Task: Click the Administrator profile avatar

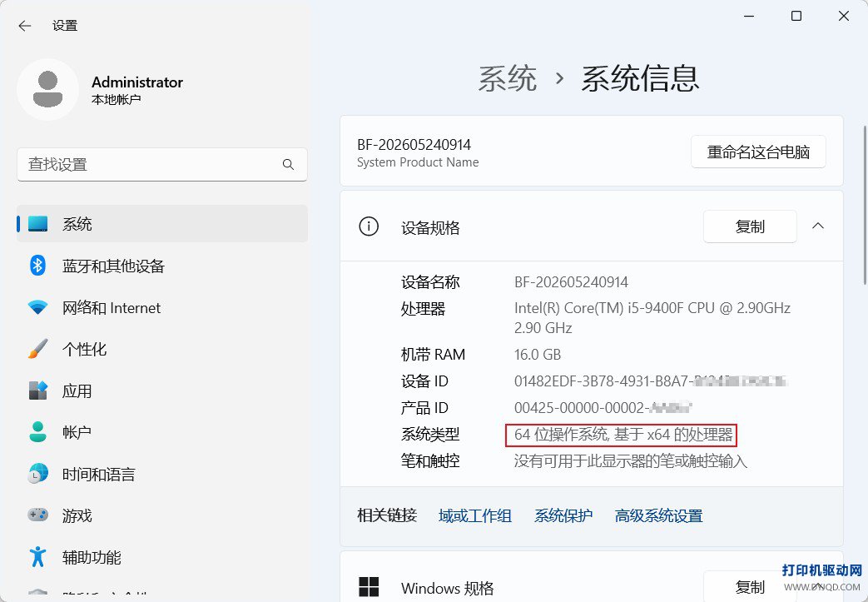Action: [x=47, y=89]
